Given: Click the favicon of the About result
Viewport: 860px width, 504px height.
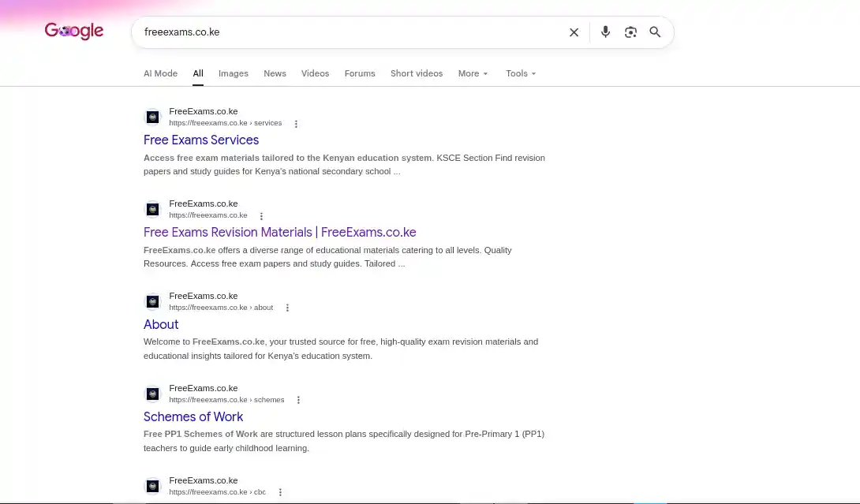Looking at the screenshot, I should pos(153,301).
